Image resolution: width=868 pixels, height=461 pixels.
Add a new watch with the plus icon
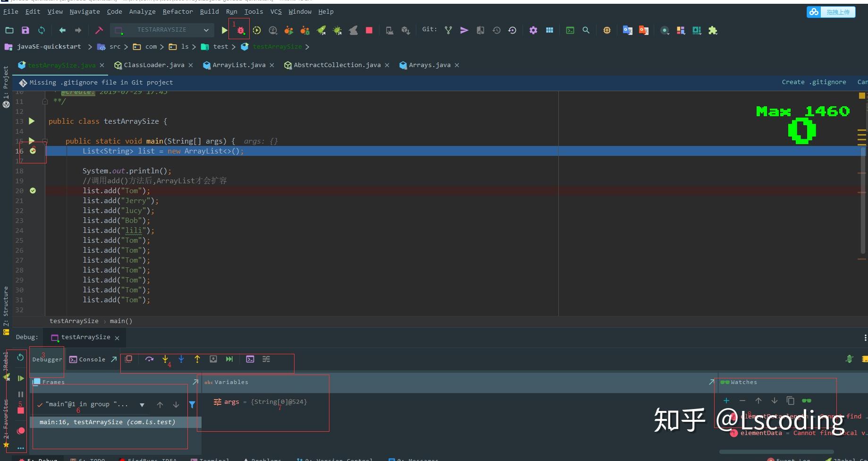726,401
